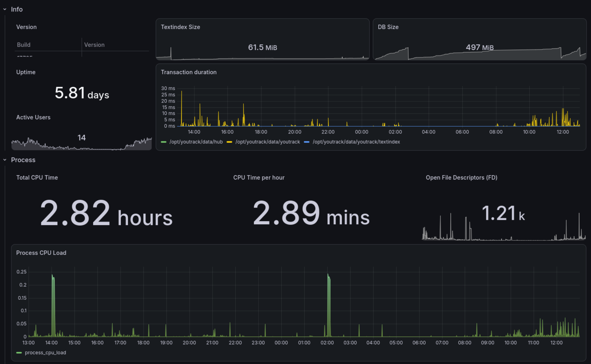The height and width of the screenshot is (364, 591).
Task: Open the Transaction duration panel title menu
Action: (x=189, y=72)
